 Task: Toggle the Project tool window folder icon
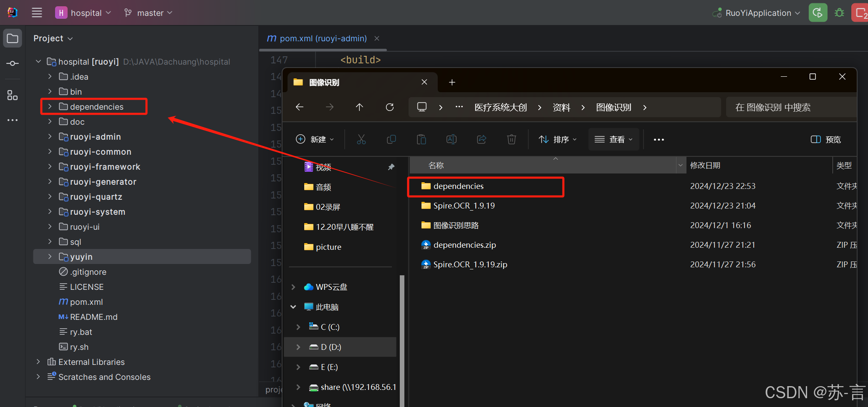[x=13, y=38]
